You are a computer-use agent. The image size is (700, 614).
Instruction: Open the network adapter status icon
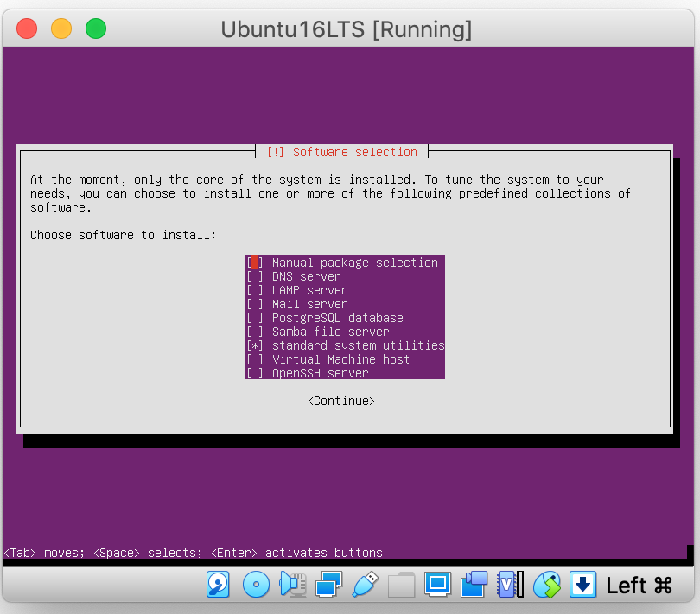click(x=329, y=585)
